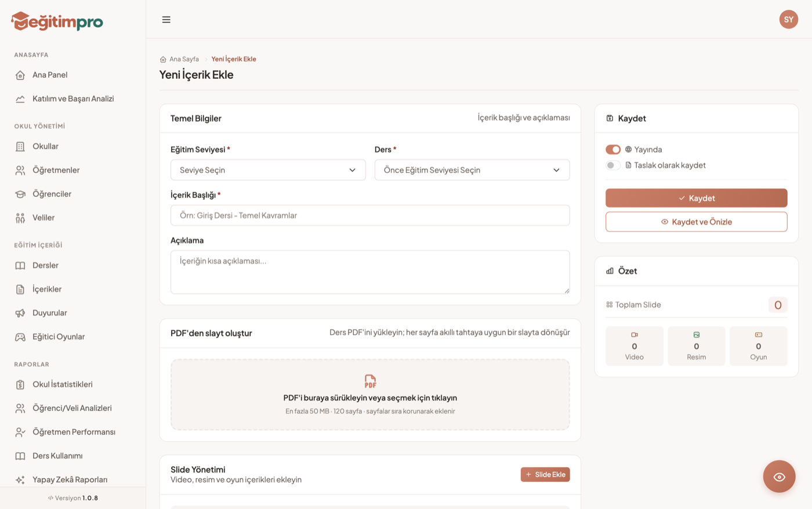Screen dimensions: 812x509
Task: Click the Eğitici Oyunlar gamepad icon
Action: pyautogui.click(x=20, y=337)
